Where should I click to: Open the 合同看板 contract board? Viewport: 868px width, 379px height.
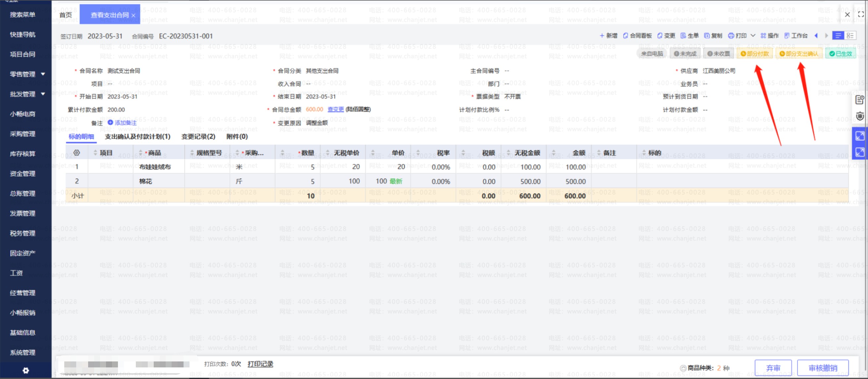[637, 36]
